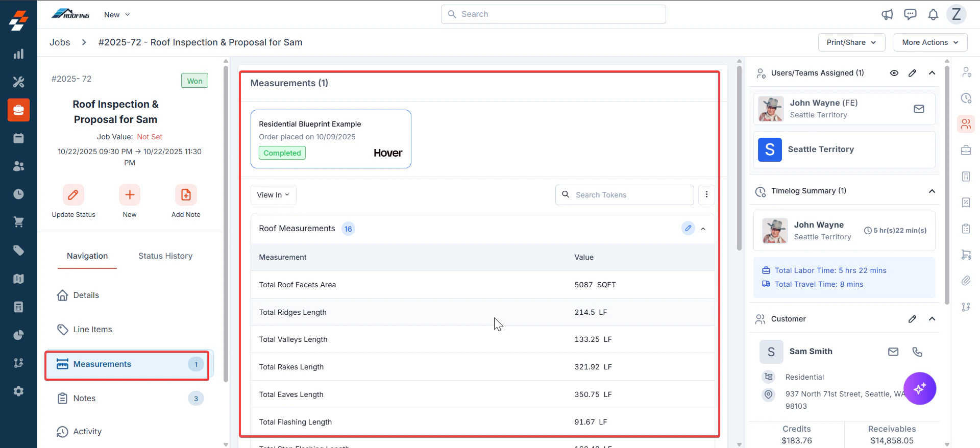The height and width of the screenshot is (448, 980).
Task: Click the Update Status pencil icon
Action: (73, 195)
